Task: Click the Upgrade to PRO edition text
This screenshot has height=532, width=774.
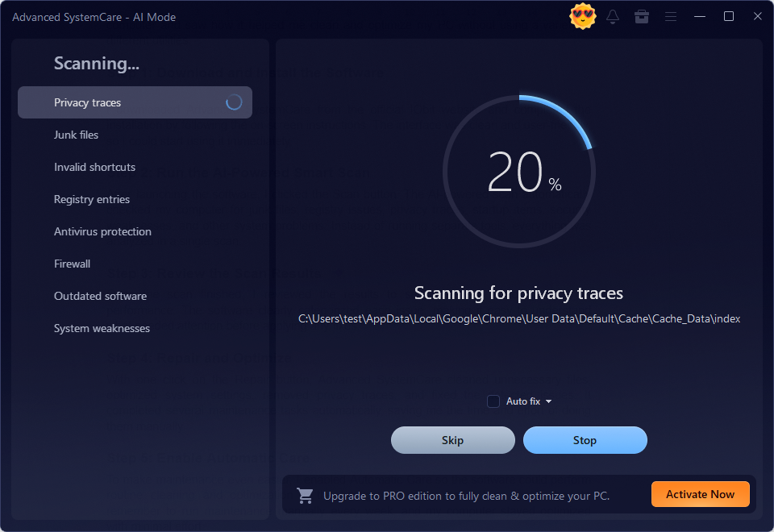Action: (467, 496)
